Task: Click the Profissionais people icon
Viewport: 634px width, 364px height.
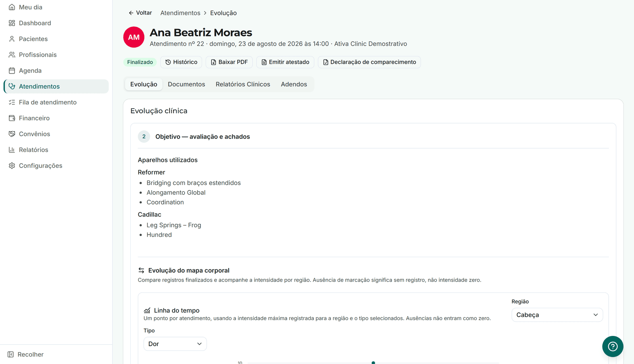Action: pyautogui.click(x=12, y=55)
